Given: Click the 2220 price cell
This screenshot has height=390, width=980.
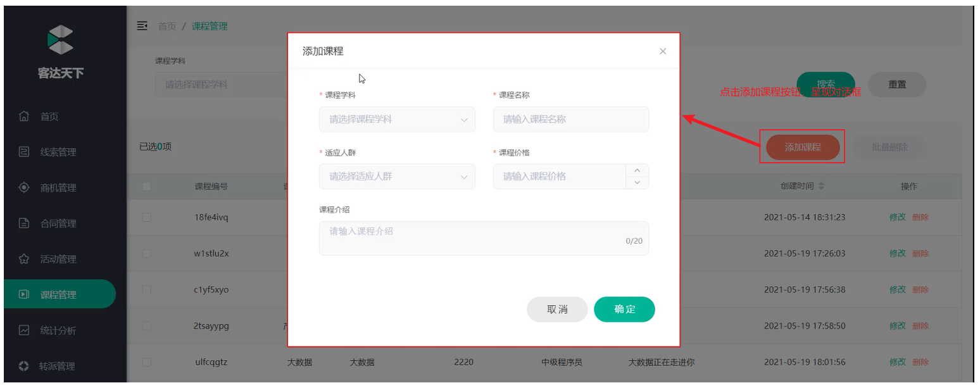Looking at the screenshot, I should (x=463, y=362).
